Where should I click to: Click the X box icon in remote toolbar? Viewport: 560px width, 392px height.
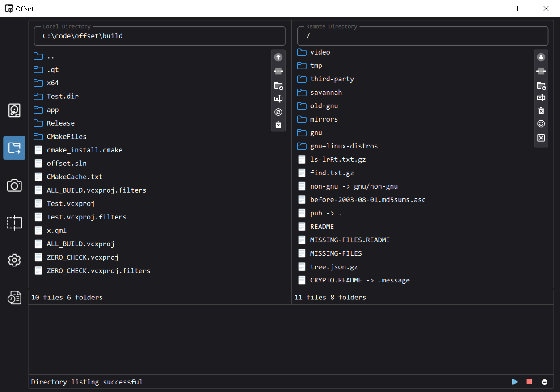(x=541, y=138)
